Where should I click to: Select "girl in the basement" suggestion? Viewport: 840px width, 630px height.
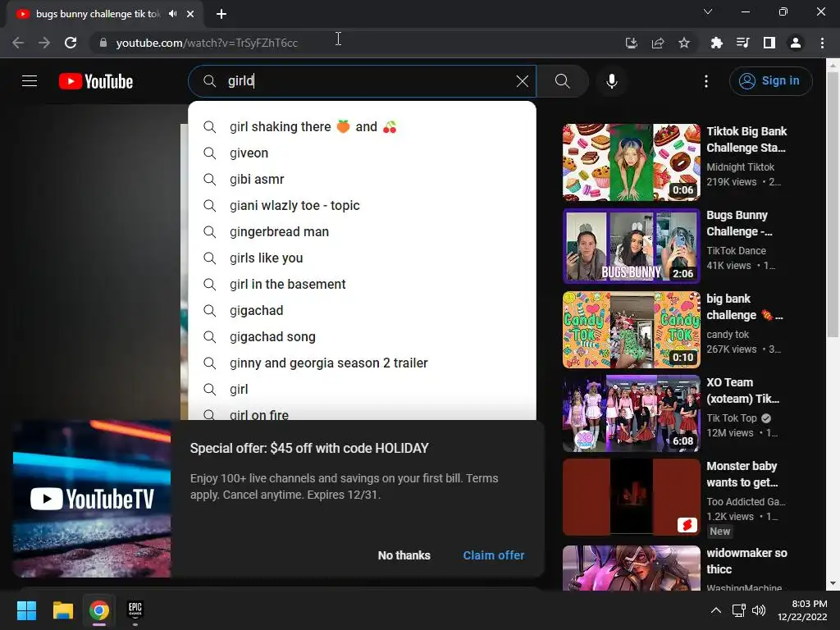pos(362,285)
